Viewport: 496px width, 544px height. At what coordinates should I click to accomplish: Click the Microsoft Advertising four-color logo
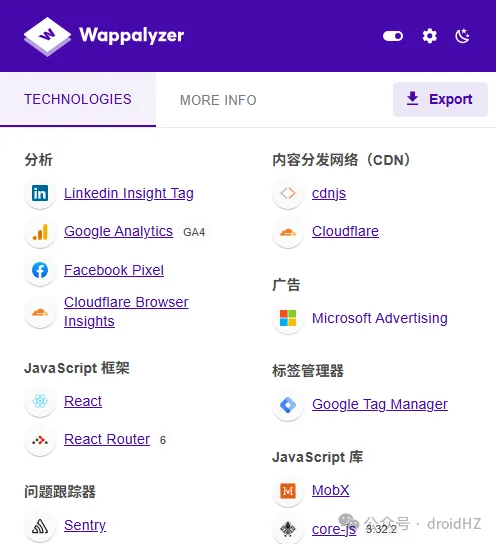[x=288, y=318]
